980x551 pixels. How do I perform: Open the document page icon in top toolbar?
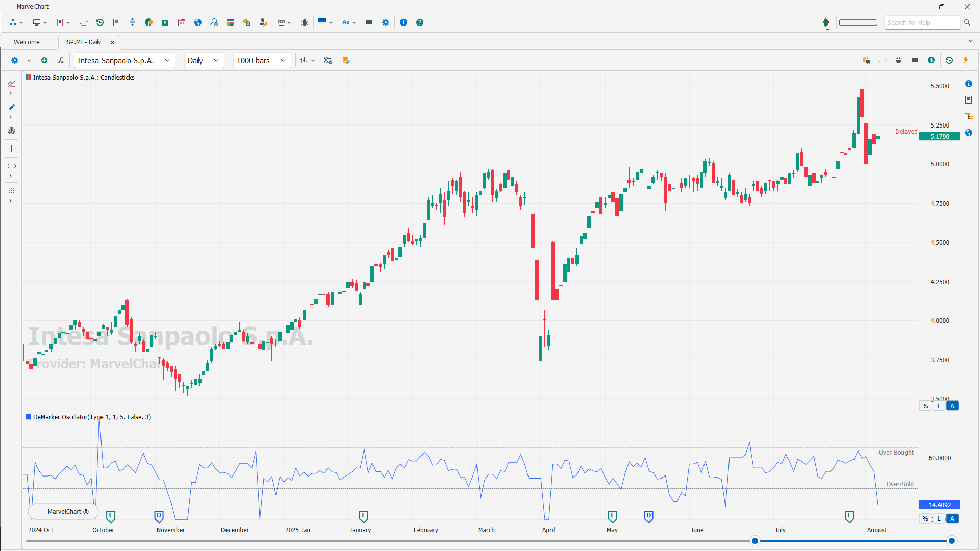coord(116,22)
